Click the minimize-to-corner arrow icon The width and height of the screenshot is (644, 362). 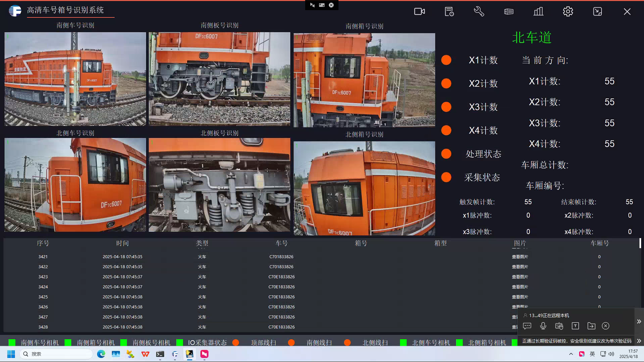(x=597, y=12)
